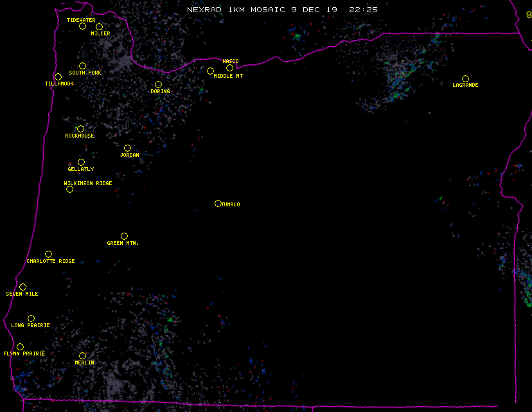Select the Miller station circle marker

(x=99, y=26)
